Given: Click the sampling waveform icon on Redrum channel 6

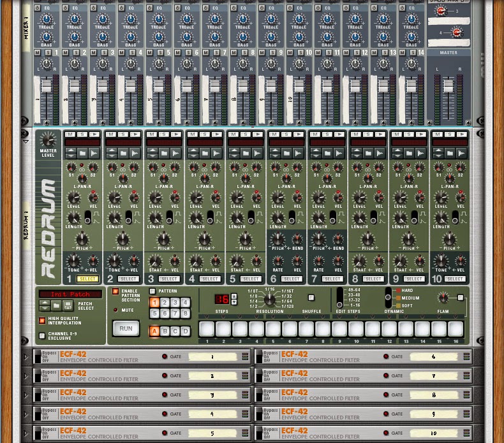Looking at the screenshot, I should pos(299,153).
